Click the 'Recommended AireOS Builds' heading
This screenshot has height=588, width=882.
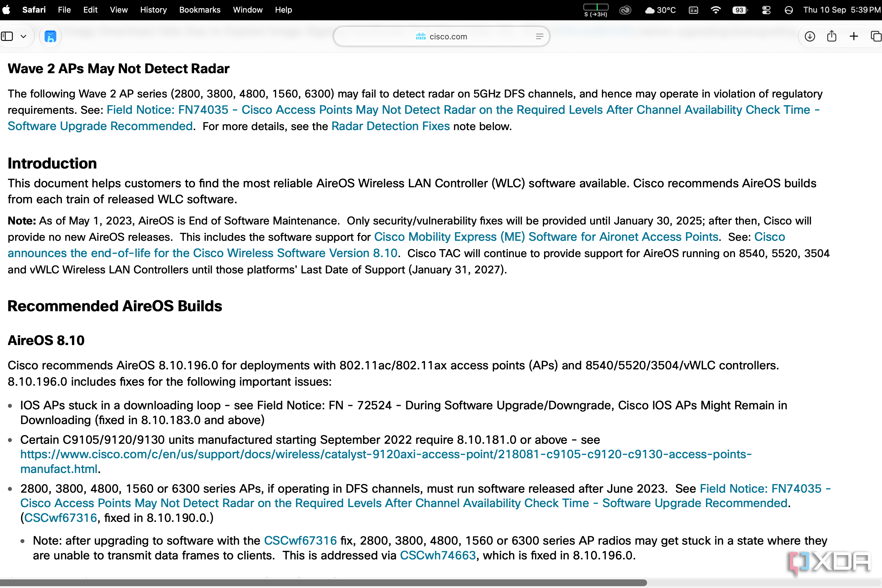coord(115,306)
